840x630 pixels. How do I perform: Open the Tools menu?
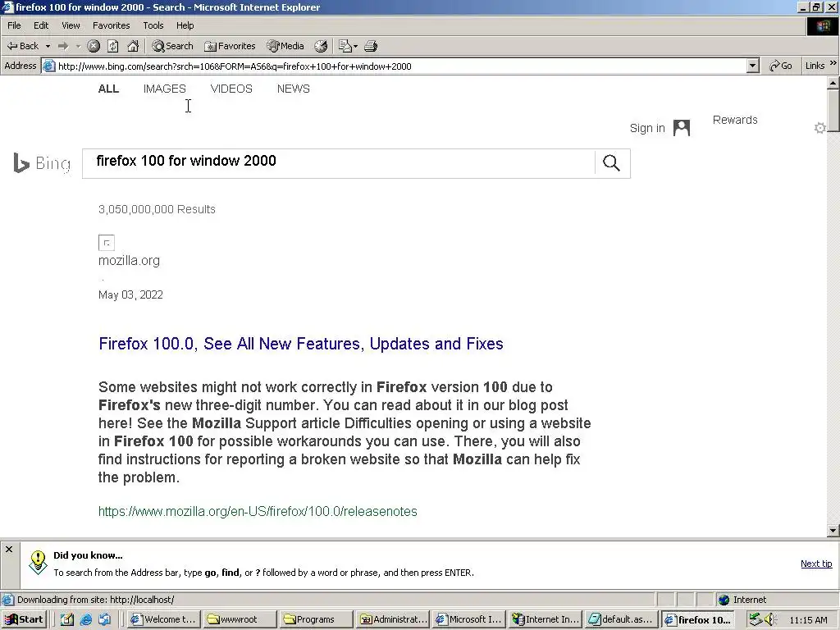point(153,25)
